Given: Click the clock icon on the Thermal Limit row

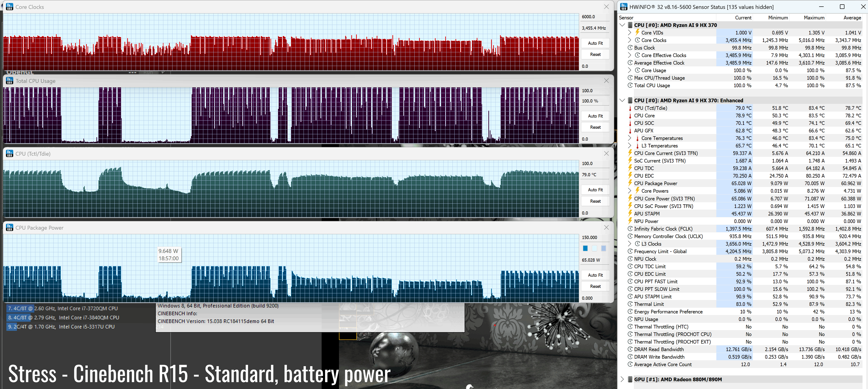Looking at the screenshot, I should pyautogui.click(x=630, y=304).
